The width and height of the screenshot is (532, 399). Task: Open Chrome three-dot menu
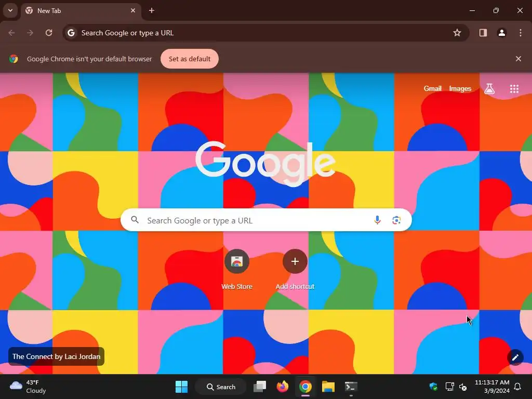click(521, 33)
